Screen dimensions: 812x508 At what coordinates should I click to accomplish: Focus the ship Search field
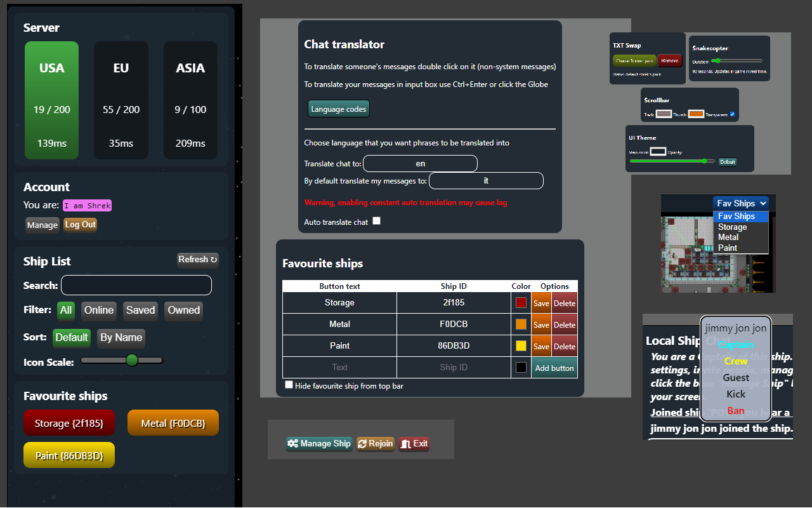(x=136, y=285)
